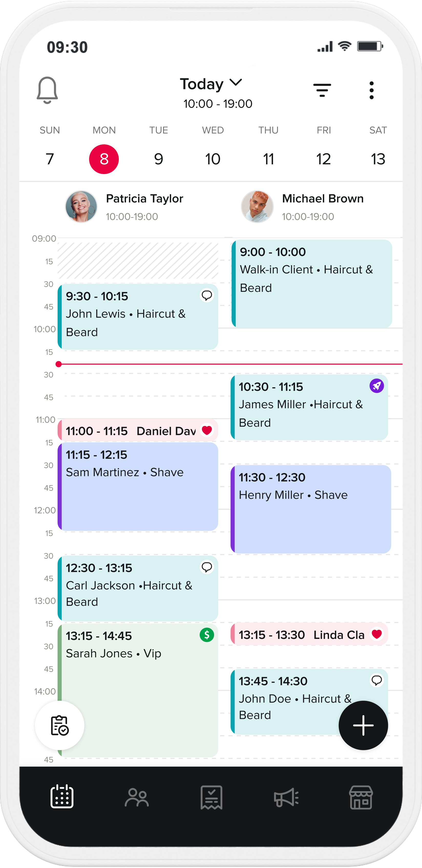Open the notifications bell
Image resolution: width=422 pixels, height=868 pixels.
pyautogui.click(x=47, y=90)
